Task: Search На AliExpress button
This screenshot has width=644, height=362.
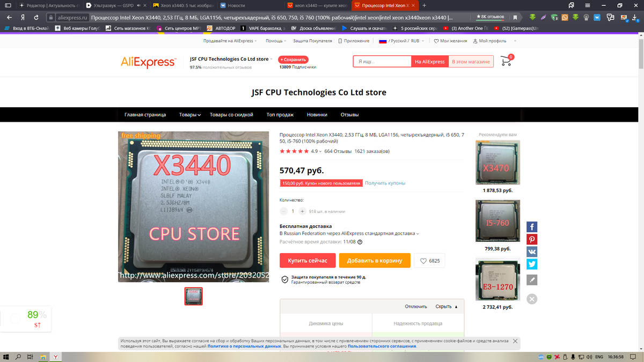Action: click(429, 62)
